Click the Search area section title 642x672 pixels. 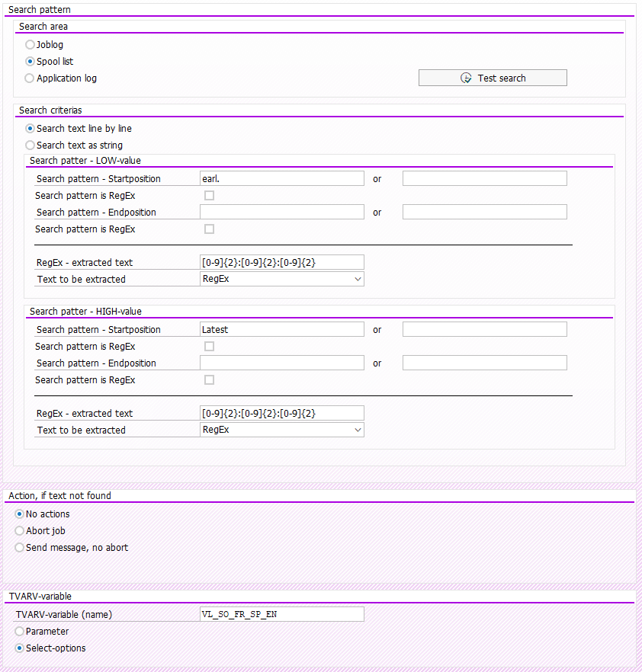pyautogui.click(x=43, y=27)
